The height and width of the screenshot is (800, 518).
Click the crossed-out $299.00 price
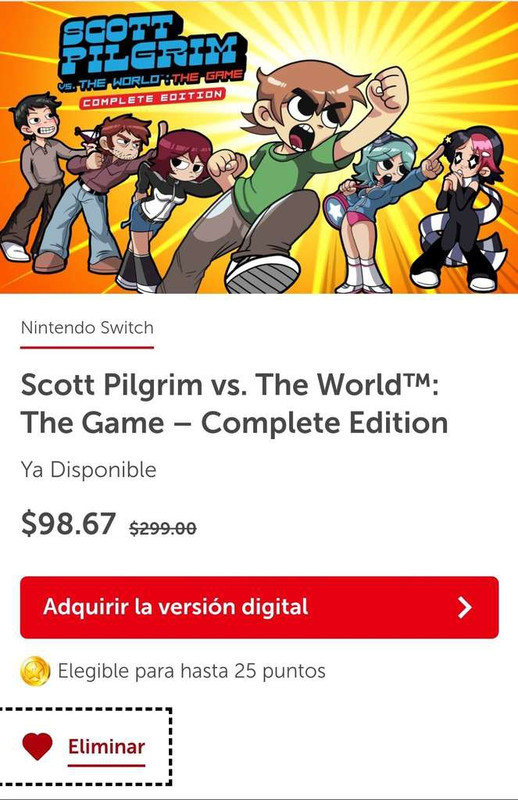[x=163, y=528]
